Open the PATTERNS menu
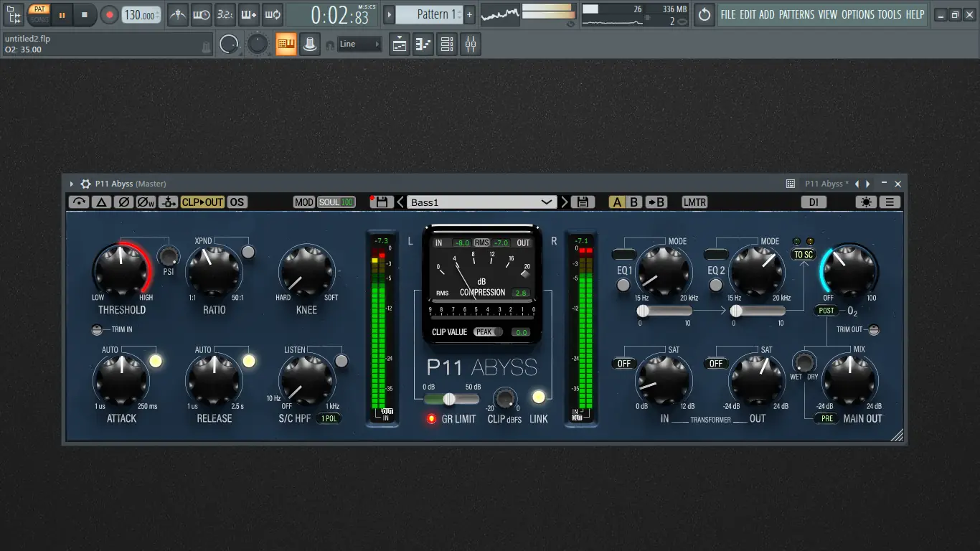The image size is (980, 551). [796, 14]
